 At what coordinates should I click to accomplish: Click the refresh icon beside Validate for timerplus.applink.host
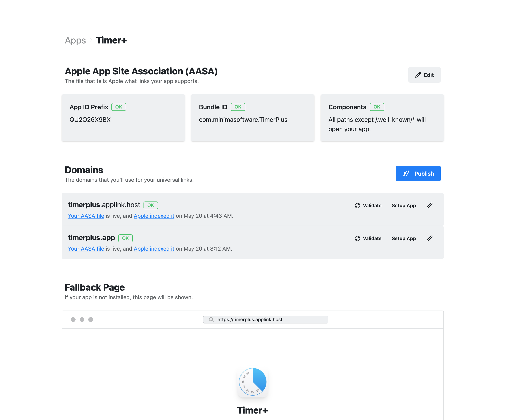pyautogui.click(x=357, y=205)
